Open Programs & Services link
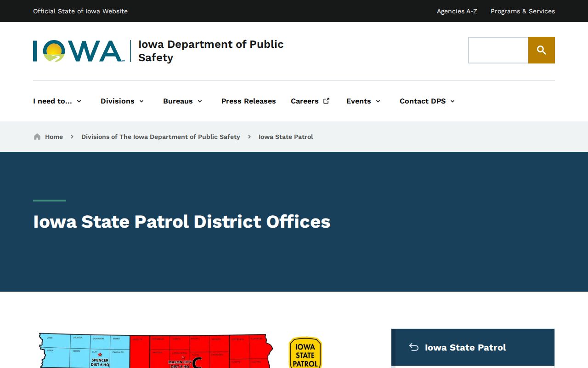 pos(523,11)
